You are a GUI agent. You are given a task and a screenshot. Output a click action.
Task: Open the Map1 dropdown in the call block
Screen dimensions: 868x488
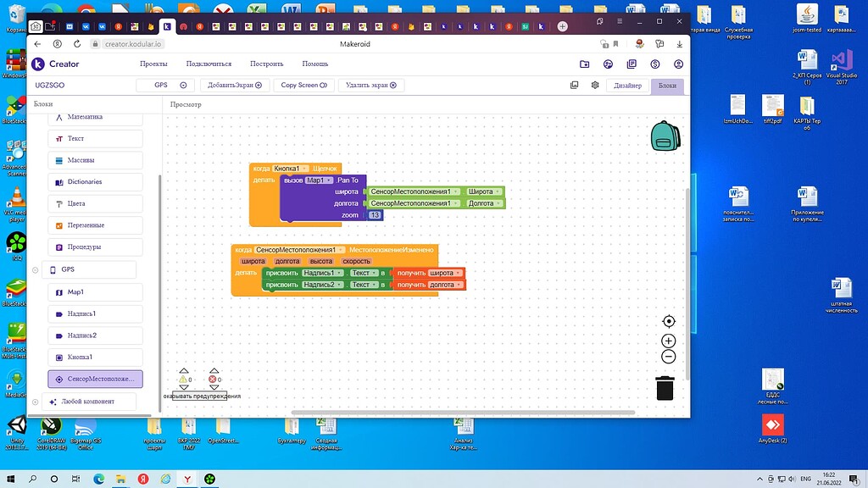[320, 180]
